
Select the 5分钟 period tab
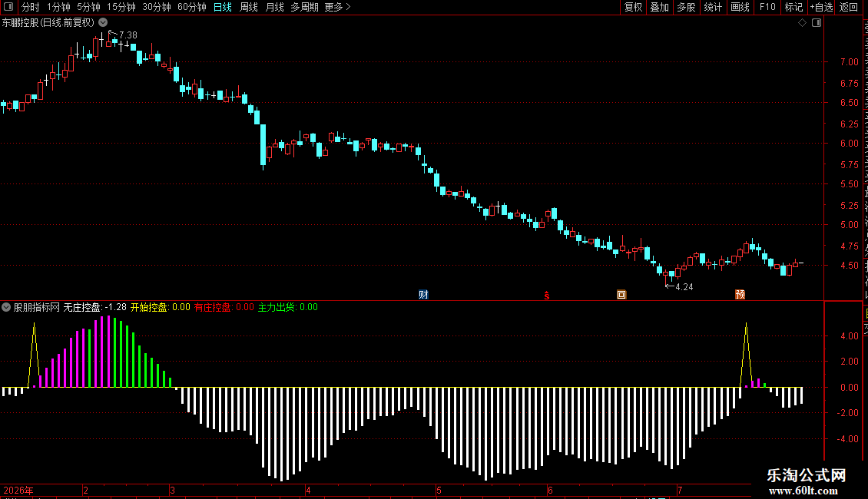(88, 7)
